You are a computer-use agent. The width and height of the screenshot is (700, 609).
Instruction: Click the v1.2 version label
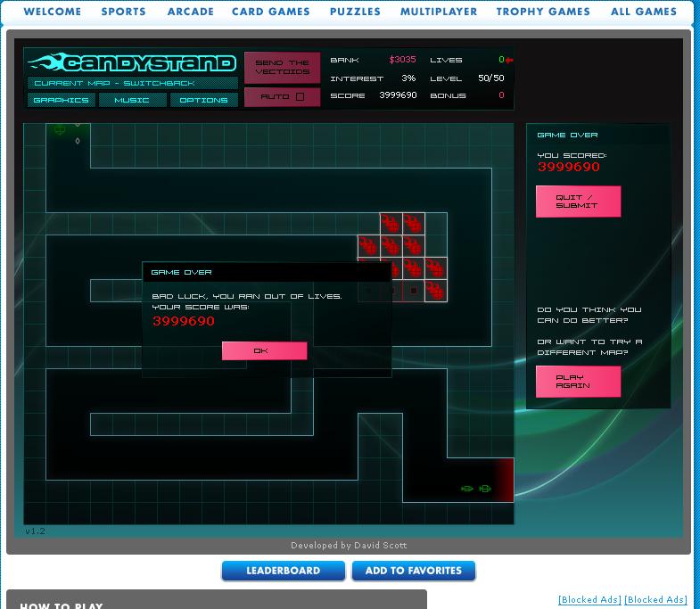tap(36, 531)
